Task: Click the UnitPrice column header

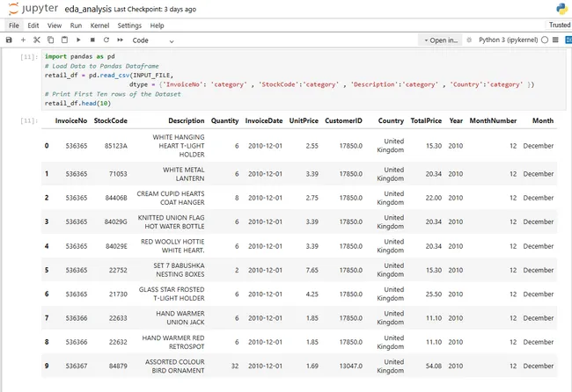Action: [304, 120]
